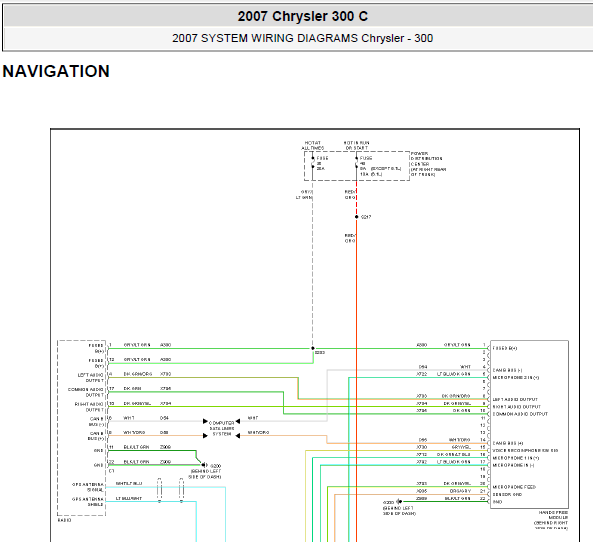Screen dimensions: 593x542
Task: Click the 2007 System Wiring Diagrams subtitle
Action: click(x=303, y=38)
